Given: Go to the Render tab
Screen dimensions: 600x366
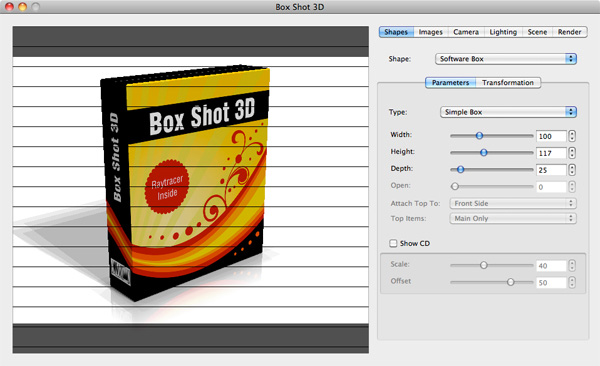Looking at the screenshot, I should coord(569,32).
